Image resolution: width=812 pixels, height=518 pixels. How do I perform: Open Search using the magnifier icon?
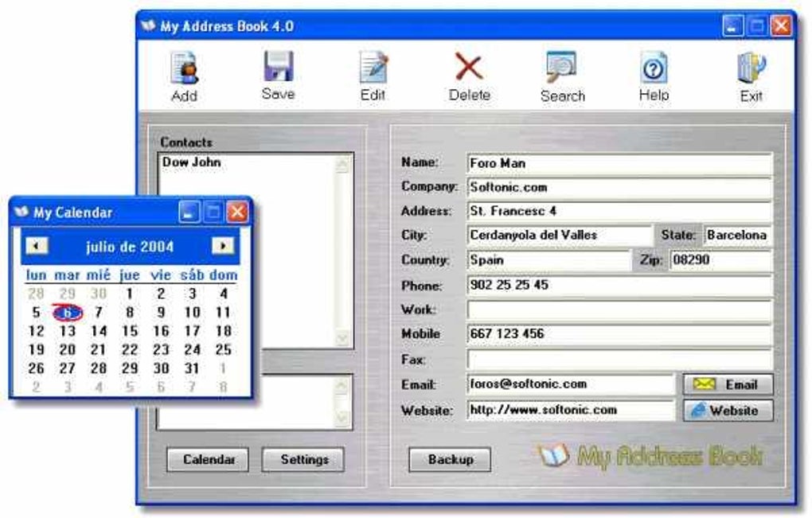tap(561, 67)
